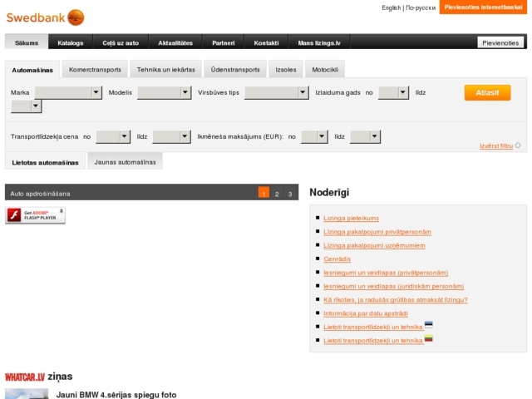Switch language to English

click(x=392, y=7)
